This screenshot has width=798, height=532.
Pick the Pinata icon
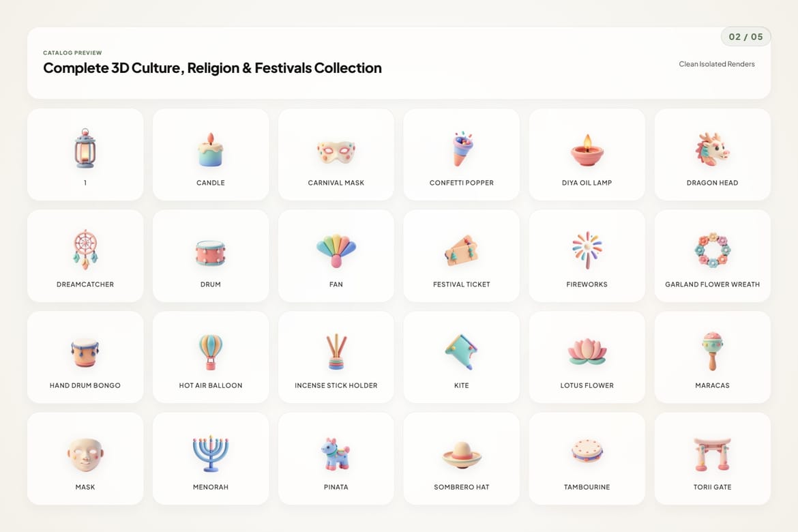click(336, 454)
